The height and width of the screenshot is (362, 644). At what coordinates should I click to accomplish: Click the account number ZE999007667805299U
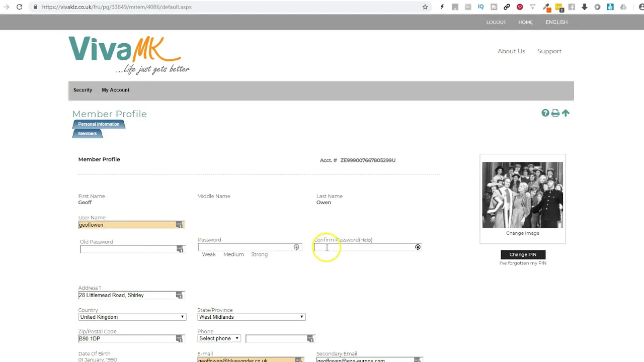tap(368, 160)
